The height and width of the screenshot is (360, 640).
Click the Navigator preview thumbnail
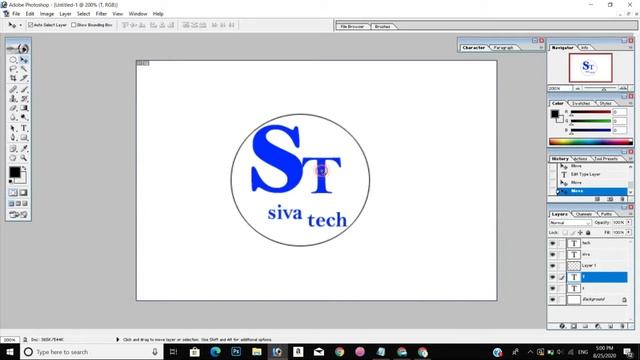tap(590, 67)
